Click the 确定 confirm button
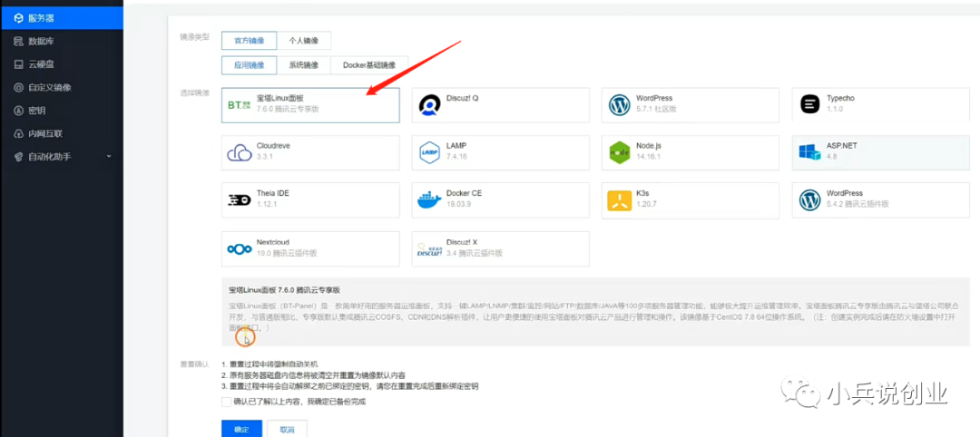Image resolution: width=980 pixels, height=437 pixels. [241, 430]
